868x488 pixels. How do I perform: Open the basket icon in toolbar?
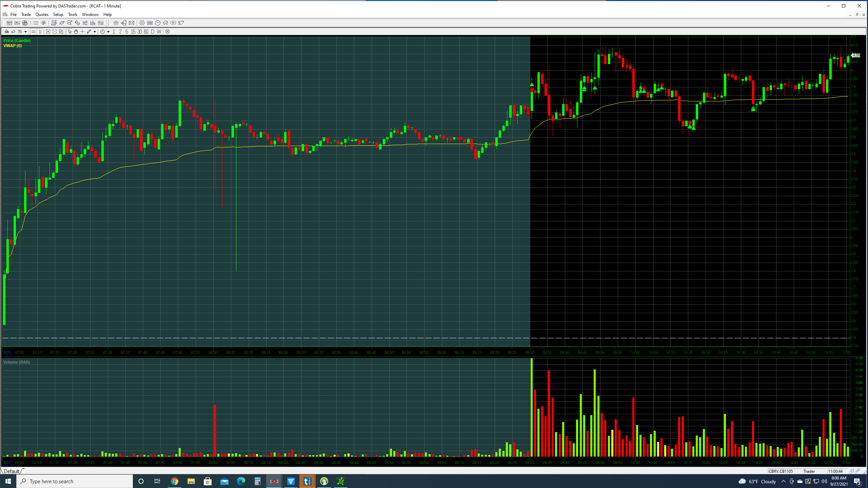(x=116, y=23)
